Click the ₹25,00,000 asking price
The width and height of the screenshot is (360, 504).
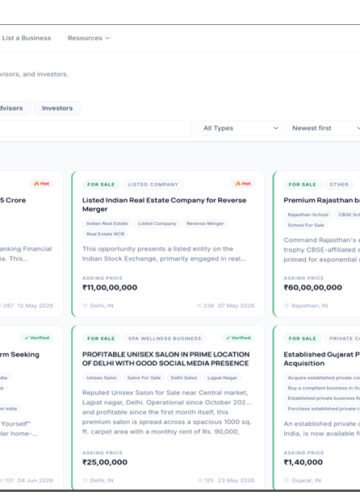[x=105, y=462]
